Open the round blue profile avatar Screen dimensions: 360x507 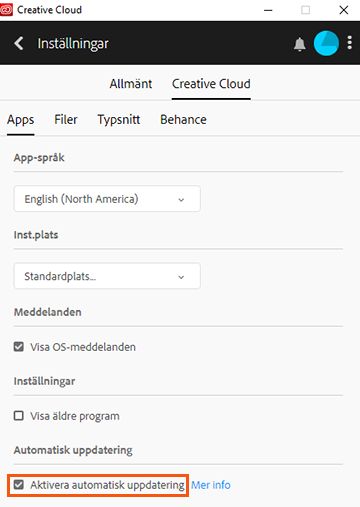click(x=326, y=43)
